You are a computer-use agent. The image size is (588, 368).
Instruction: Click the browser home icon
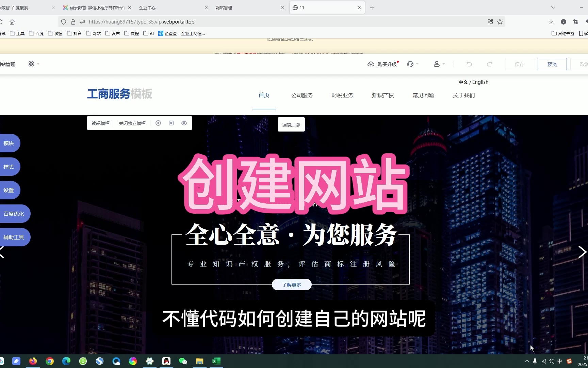12,22
